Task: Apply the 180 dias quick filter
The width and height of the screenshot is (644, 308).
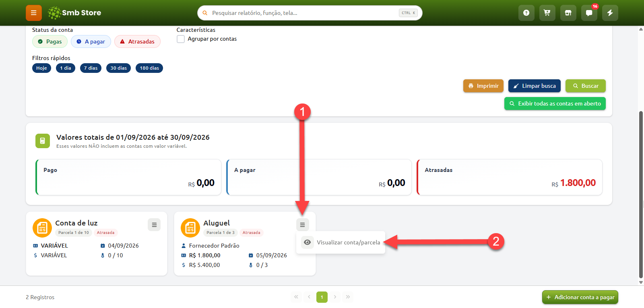Action: pos(149,68)
